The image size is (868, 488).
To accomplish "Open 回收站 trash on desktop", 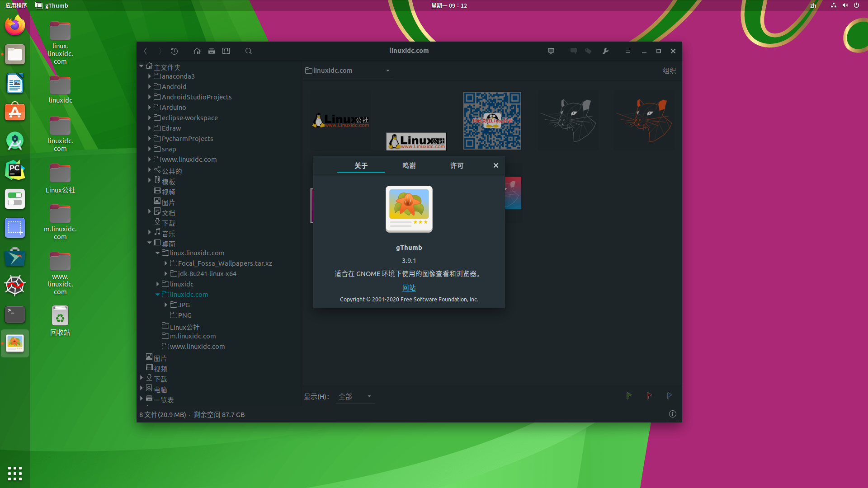I will click(x=60, y=321).
